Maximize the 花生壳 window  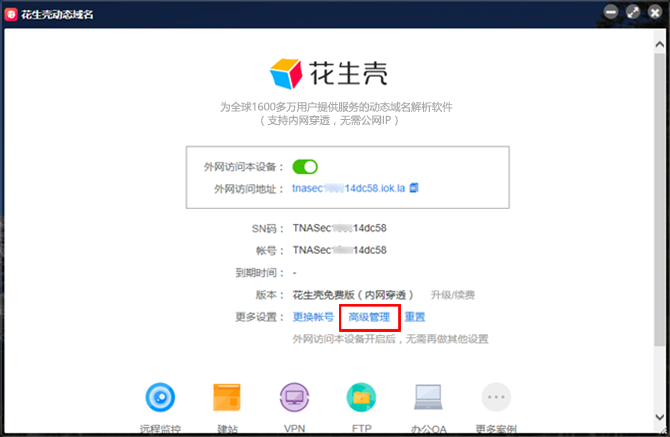tap(633, 12)
